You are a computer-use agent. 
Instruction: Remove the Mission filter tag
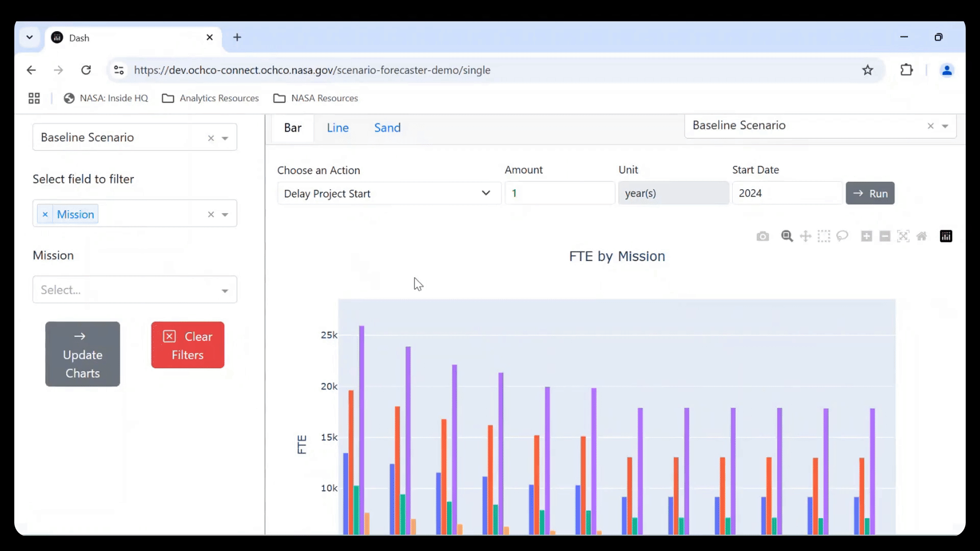tap(45, 214)
